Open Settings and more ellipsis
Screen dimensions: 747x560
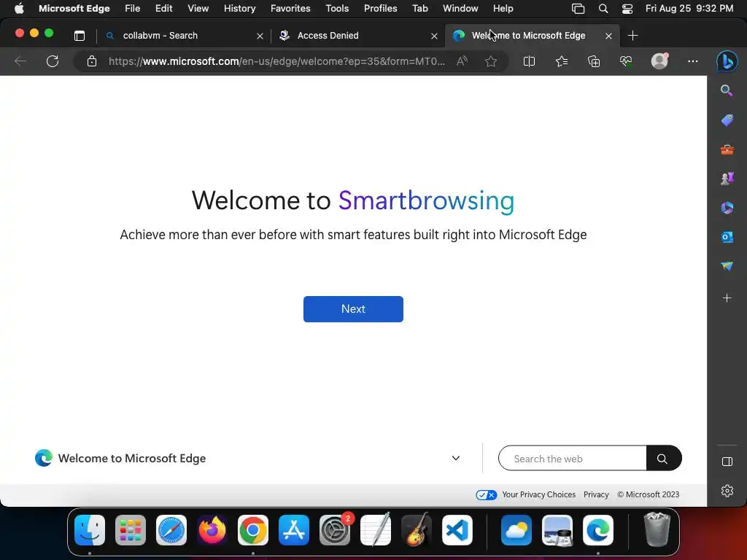pos(693,61)
